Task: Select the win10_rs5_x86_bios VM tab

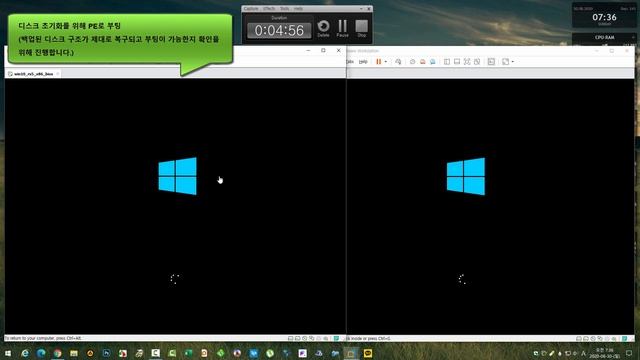Action: tap(33, 74)
